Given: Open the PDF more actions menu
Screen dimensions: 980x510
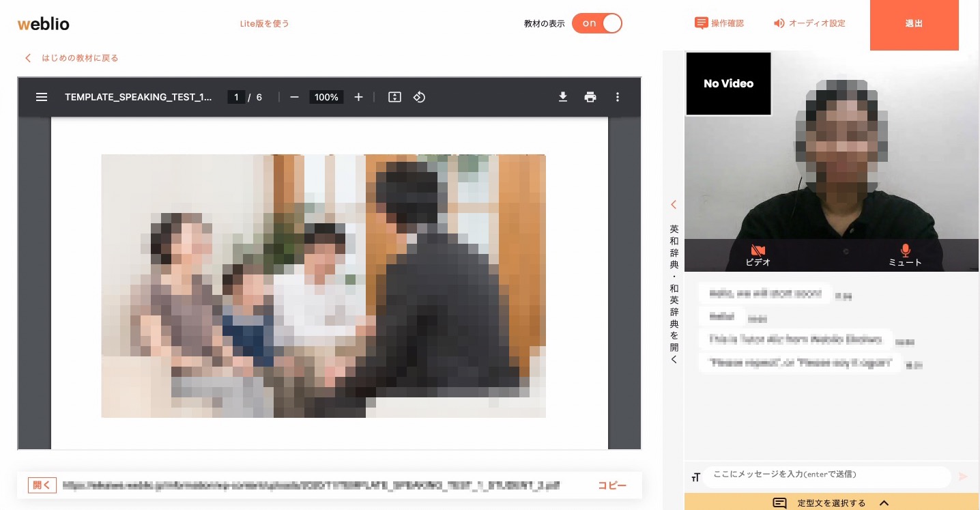Looking at the screenshot, I should tap(618, 97).
